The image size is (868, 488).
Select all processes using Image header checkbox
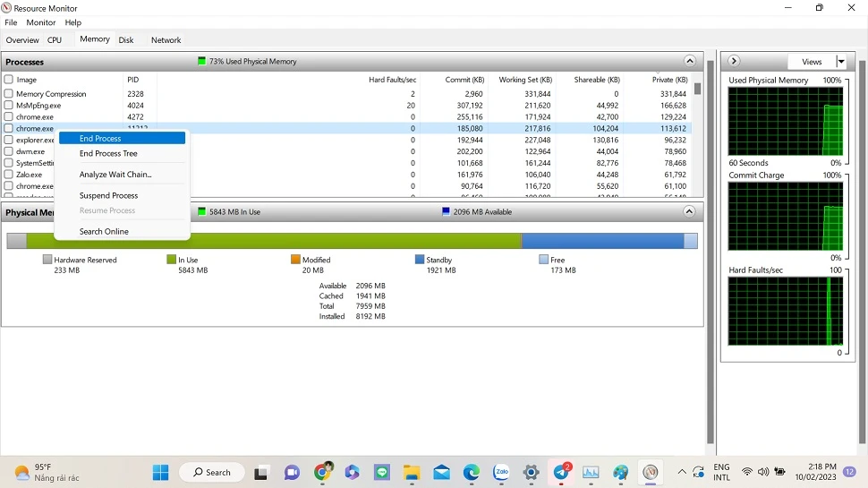(9, 80)
